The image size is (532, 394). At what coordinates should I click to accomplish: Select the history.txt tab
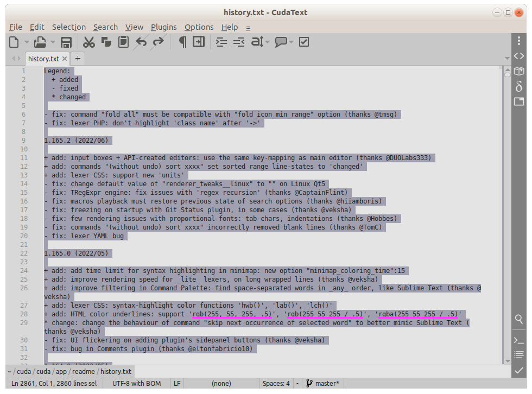point(43,59)
